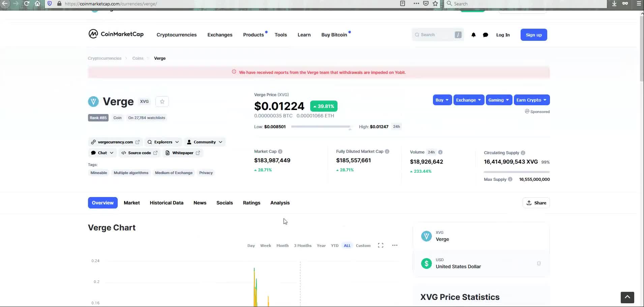Bookmark this page with the star icon

pyautogui.click(x=435, y=4)
